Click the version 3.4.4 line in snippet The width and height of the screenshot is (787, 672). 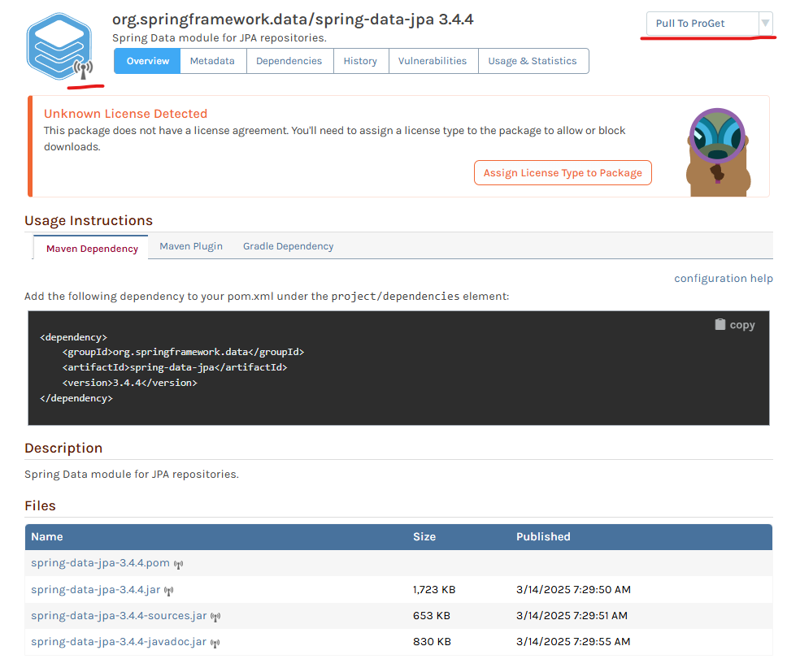[130, 383]
